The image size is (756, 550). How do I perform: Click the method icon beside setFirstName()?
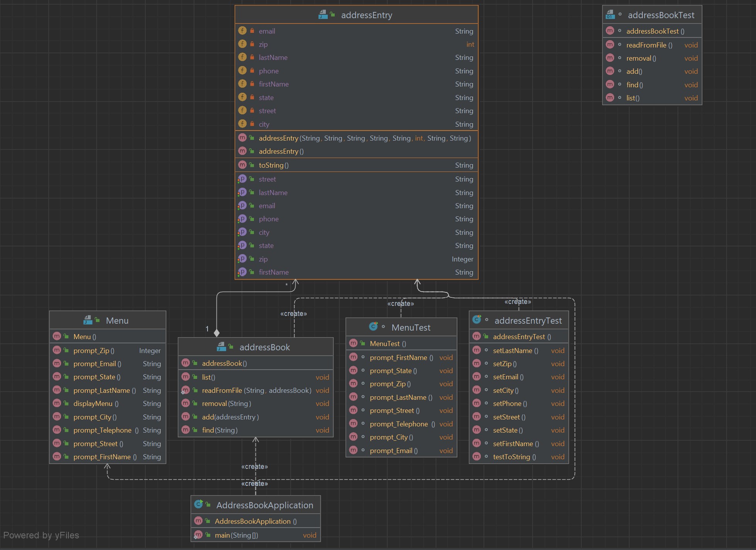tap(477, 443)
